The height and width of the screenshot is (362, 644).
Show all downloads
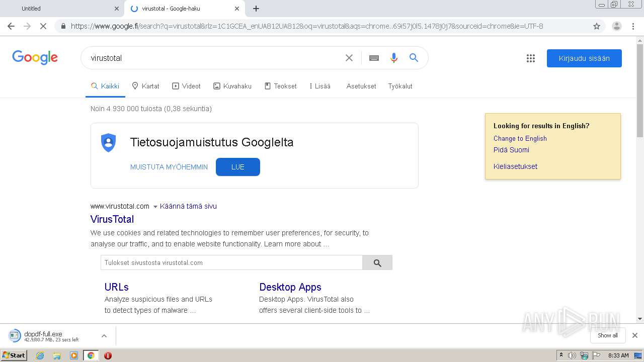click(608, 335)
